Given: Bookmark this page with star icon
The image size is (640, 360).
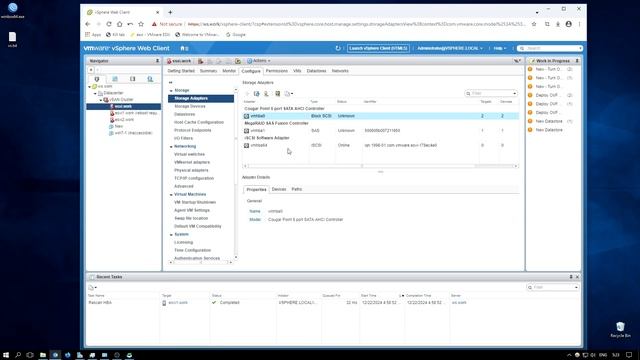Looking at the screenshot, I should (x=534, y=24).
